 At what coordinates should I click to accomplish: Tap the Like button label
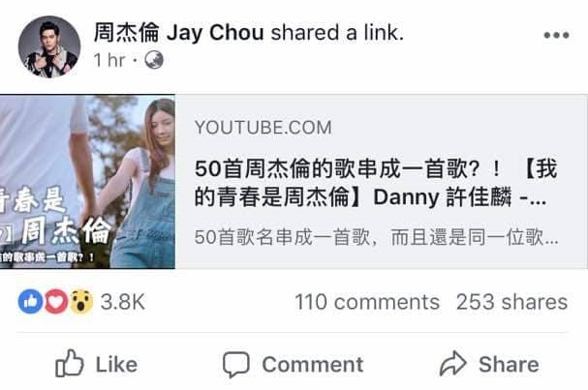coord(116,365)
